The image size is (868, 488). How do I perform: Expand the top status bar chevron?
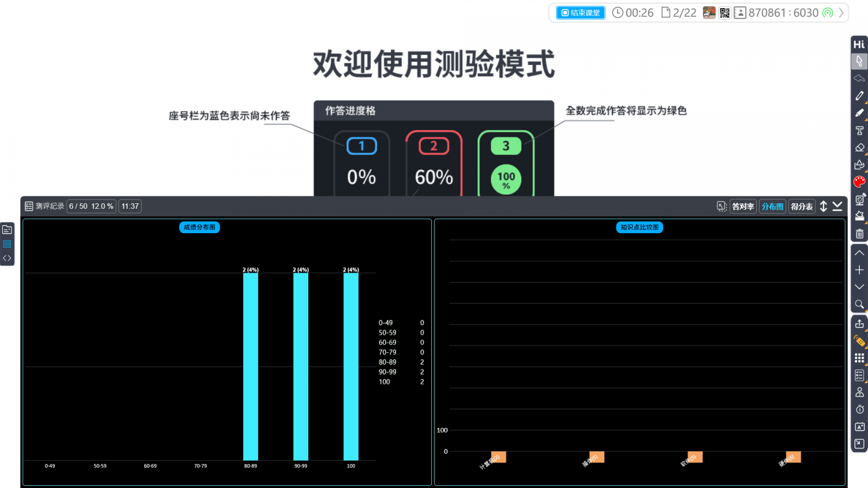(841, 13)
